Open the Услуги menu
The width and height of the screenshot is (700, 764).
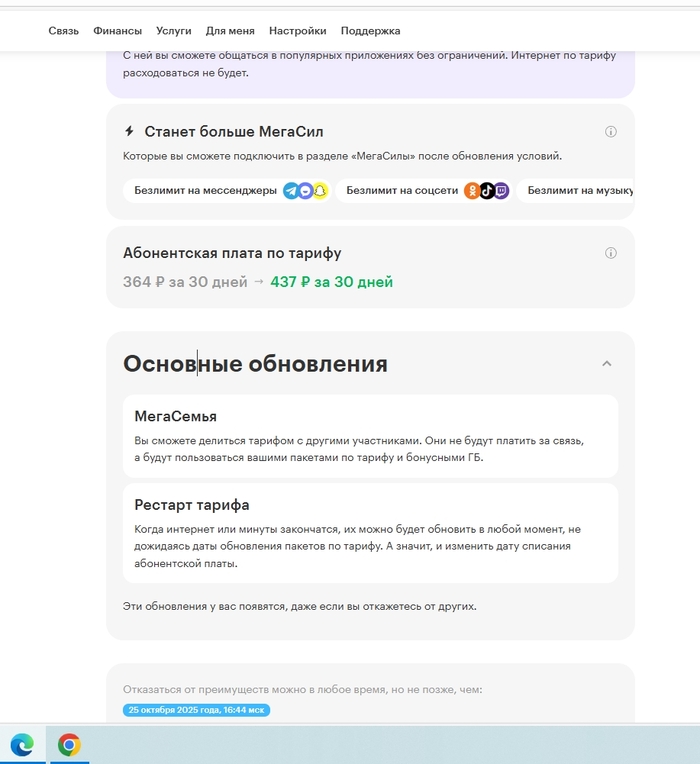tap(173, 31)
